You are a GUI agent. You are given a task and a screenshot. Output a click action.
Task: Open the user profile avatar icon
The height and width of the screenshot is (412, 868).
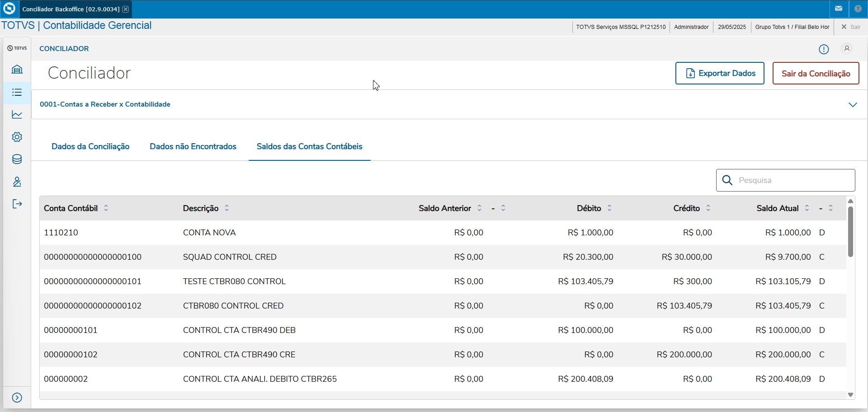click(x=847, y=48)
